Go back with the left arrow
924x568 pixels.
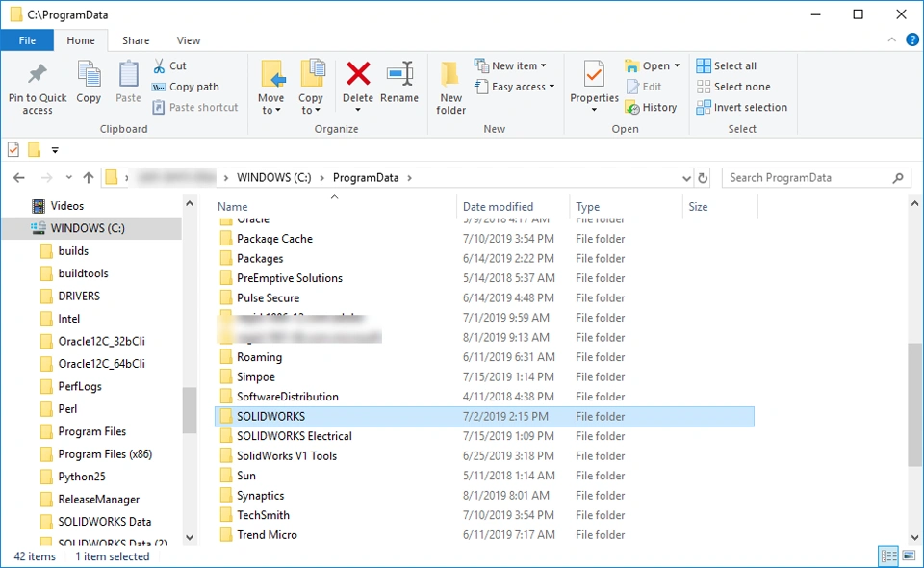click(x=19, y=177)
